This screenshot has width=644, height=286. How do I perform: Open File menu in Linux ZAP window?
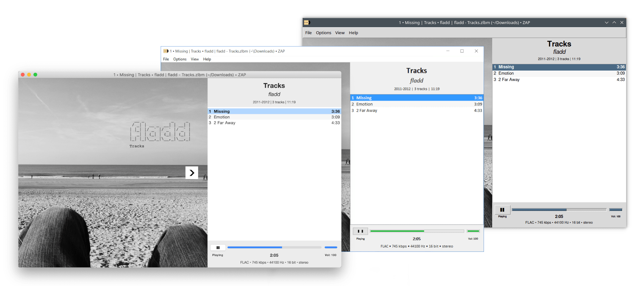click(308, 33)
